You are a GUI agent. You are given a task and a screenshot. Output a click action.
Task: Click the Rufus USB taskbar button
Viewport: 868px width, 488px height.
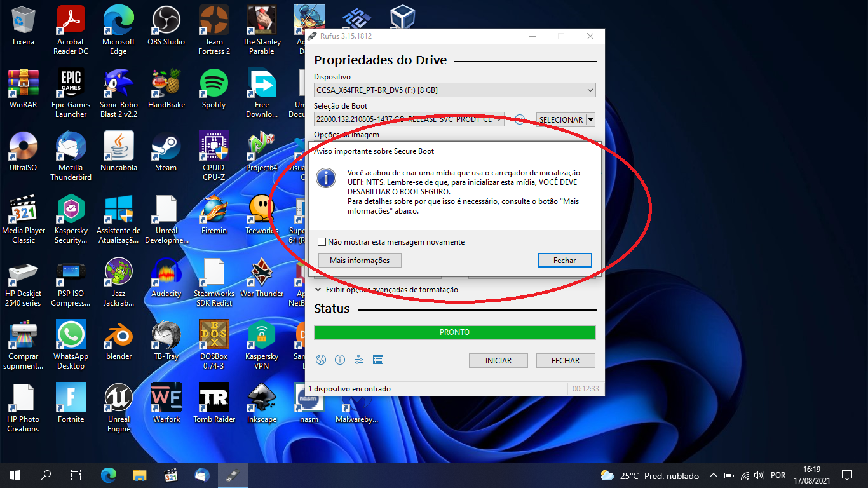pyautogui.click(x=233, y=475)
